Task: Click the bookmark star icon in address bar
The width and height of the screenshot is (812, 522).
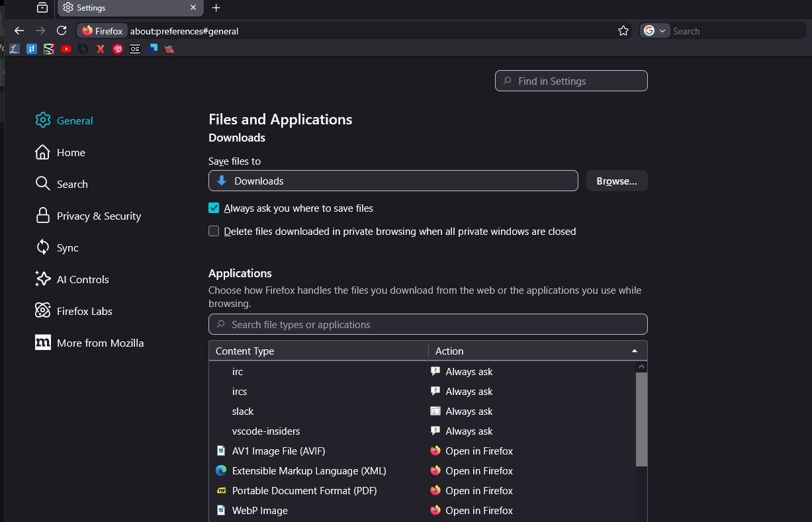Action: pos(623,31)
